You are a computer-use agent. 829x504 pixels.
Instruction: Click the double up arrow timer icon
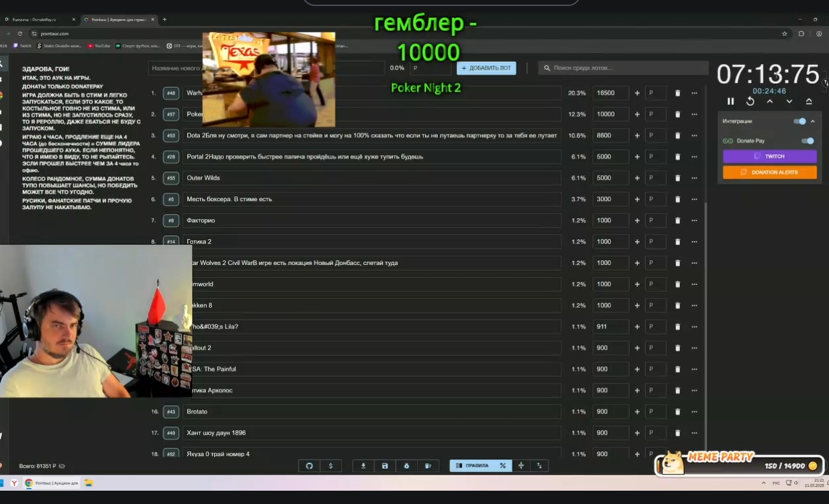(809, 101)
